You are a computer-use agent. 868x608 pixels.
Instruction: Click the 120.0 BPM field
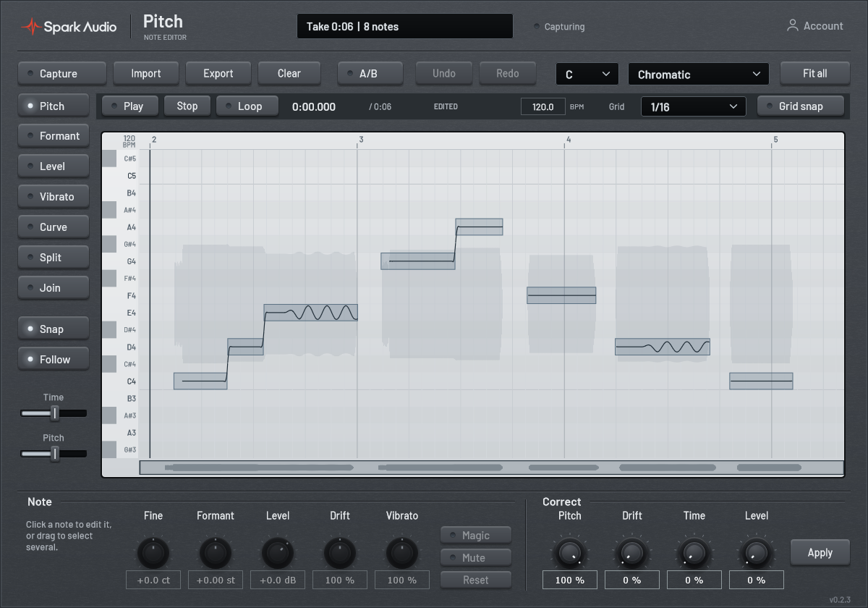coord(542,106)
